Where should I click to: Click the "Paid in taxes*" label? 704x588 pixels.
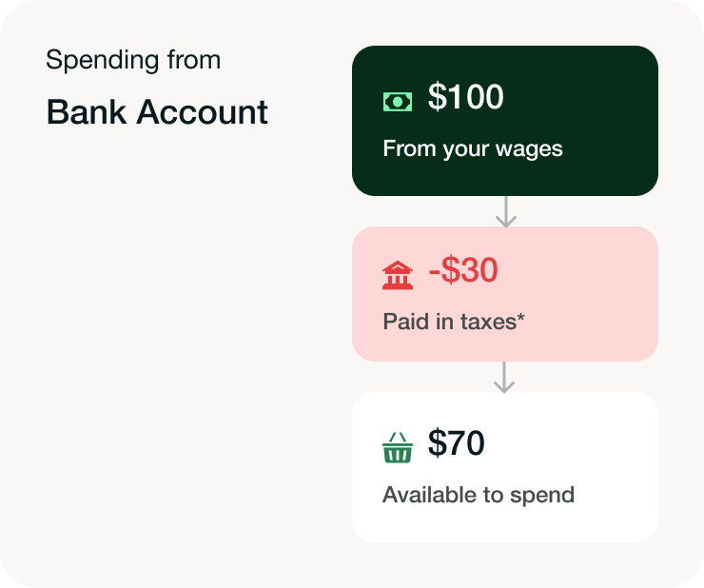point(454,322)
